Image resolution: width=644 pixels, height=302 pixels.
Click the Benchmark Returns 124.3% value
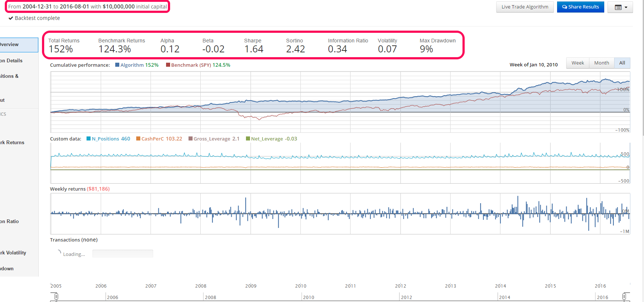[x=115, y=49]
